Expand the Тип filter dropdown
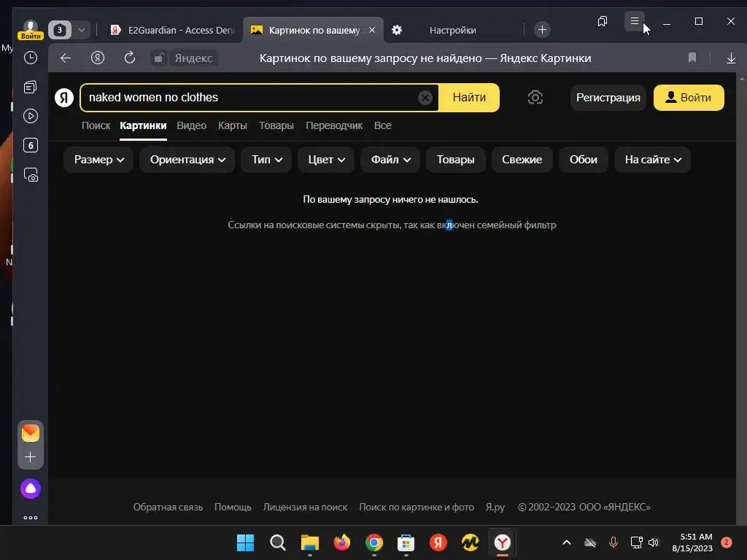Screen dimensions: 747x560 pyautogui.click(x=266, y=160)
